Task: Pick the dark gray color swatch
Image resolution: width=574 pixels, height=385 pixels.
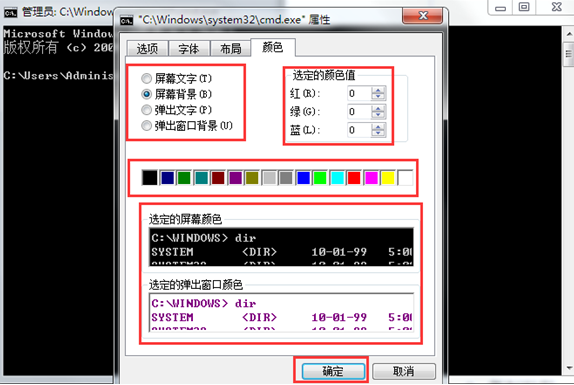Action: [286, 178]
